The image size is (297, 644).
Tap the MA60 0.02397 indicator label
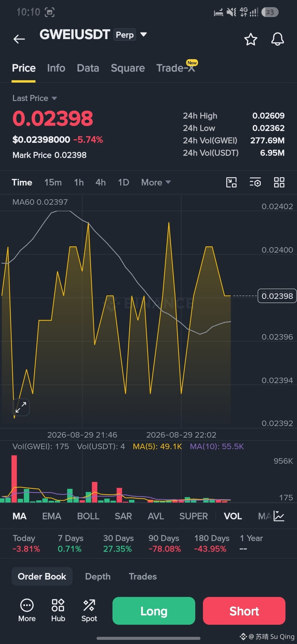[x=40, y=202]
